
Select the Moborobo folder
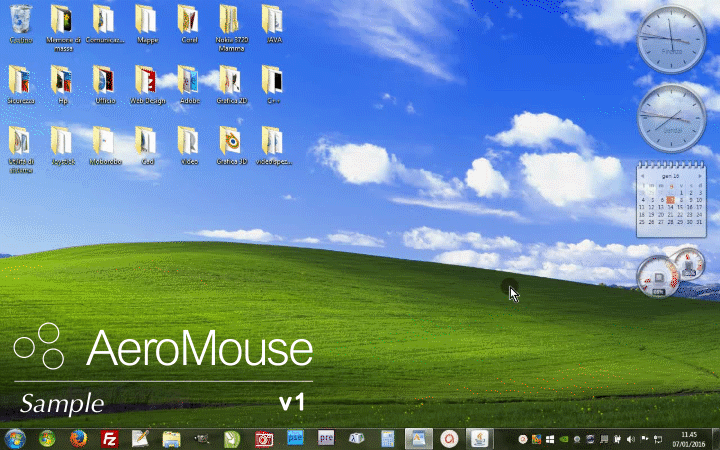pos(105,146)
